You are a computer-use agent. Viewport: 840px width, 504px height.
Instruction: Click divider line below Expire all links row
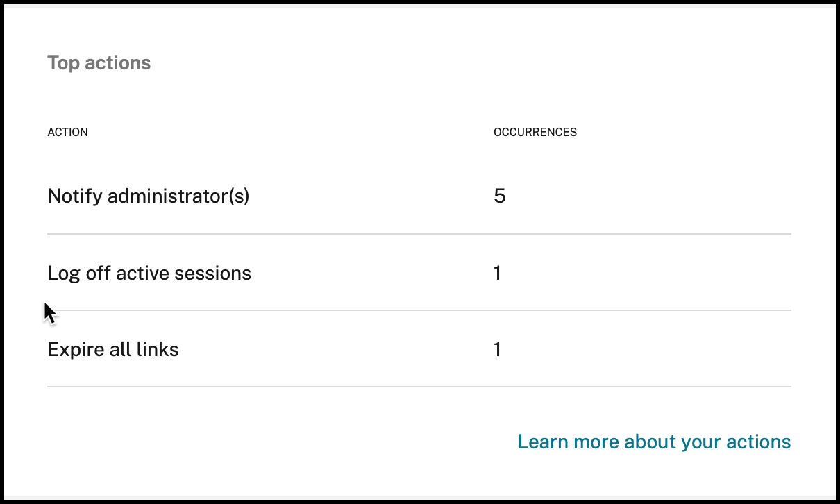419,387
